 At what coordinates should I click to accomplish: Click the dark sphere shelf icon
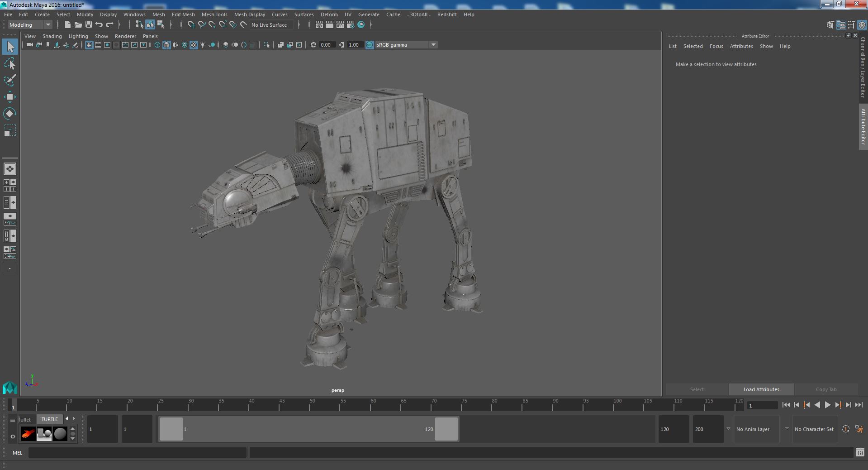[x=60, y=434]
